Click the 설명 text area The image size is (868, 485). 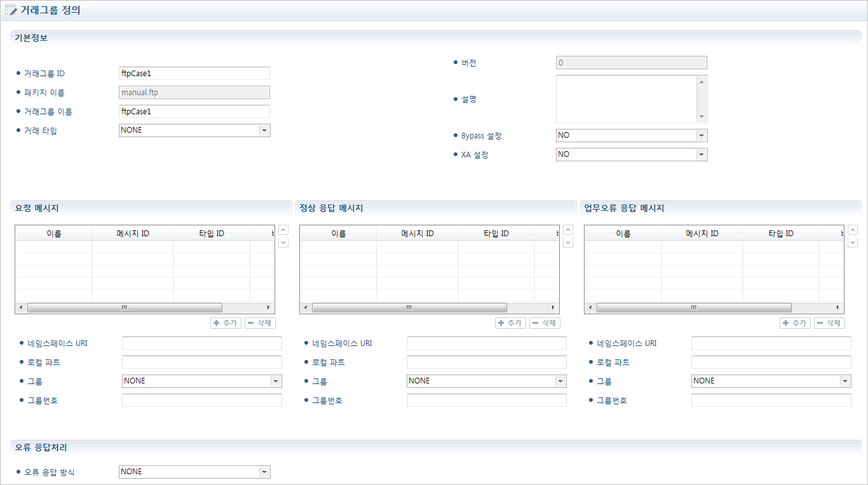click(626, 99)
